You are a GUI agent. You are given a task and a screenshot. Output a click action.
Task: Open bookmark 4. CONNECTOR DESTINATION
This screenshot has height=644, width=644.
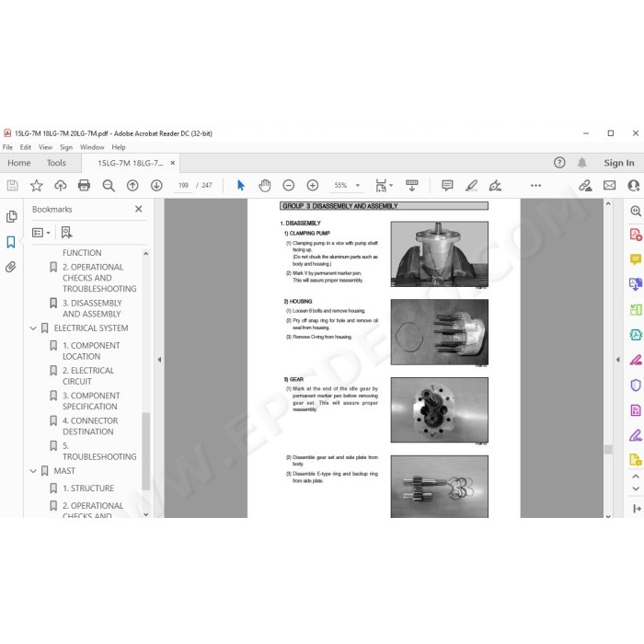coord(90,426)
